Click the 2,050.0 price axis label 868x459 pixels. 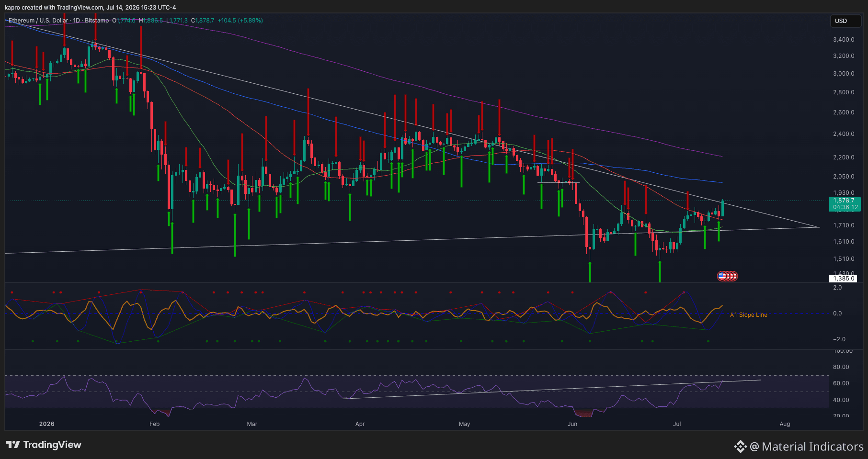pyautogui.click(x=844, y=177)
